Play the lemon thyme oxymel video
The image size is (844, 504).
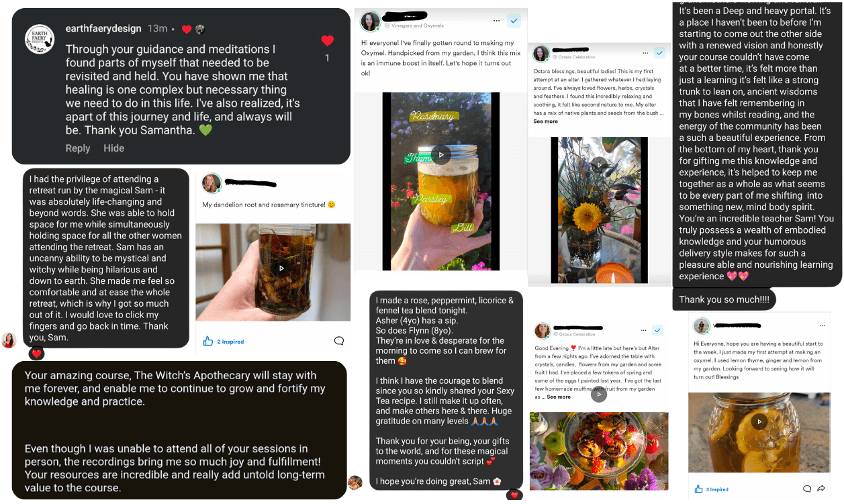(759, 421)
